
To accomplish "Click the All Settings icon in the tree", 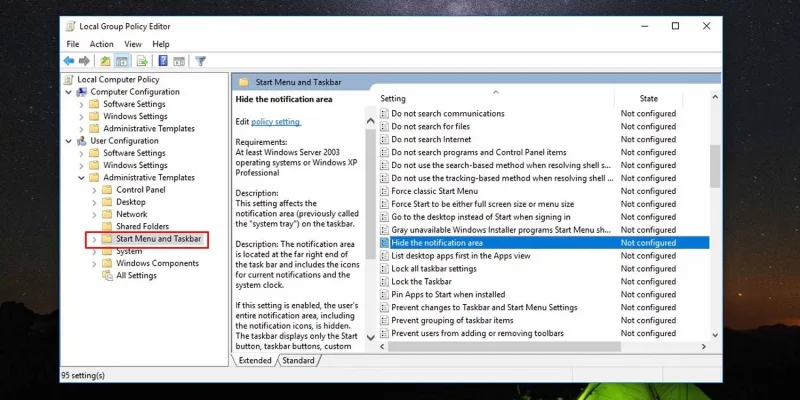I will point(107,276).
